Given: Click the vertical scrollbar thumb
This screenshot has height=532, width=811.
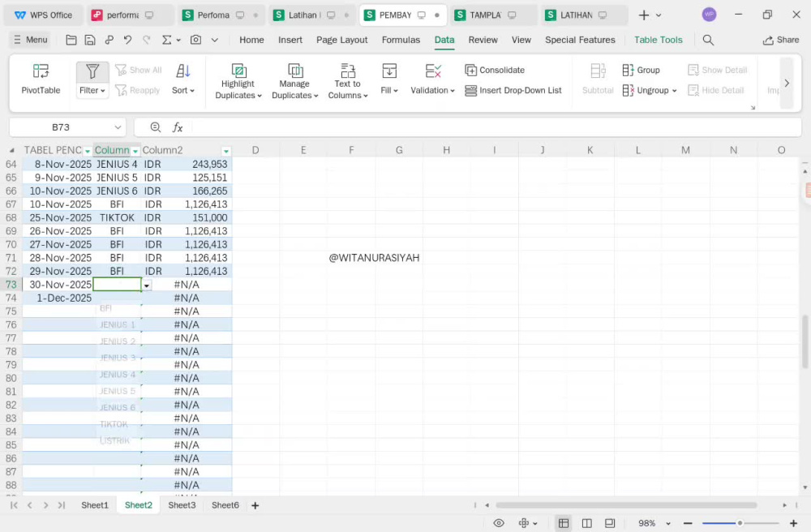Looking at the screenshot, I should click(x=805, y=341).
